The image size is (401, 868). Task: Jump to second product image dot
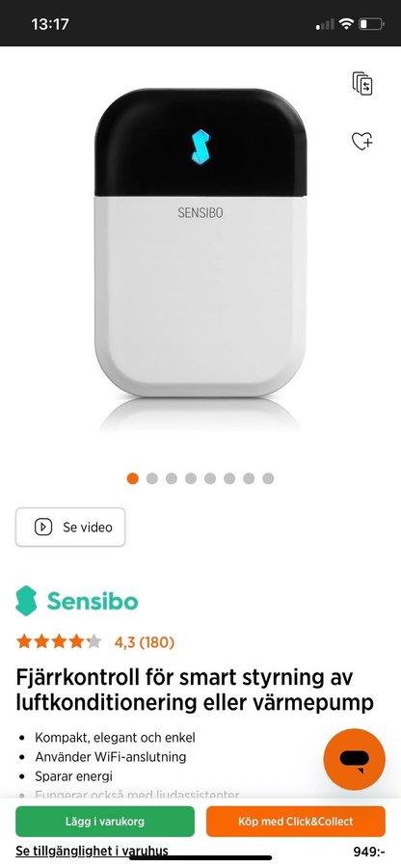click(x=152, y=478)
